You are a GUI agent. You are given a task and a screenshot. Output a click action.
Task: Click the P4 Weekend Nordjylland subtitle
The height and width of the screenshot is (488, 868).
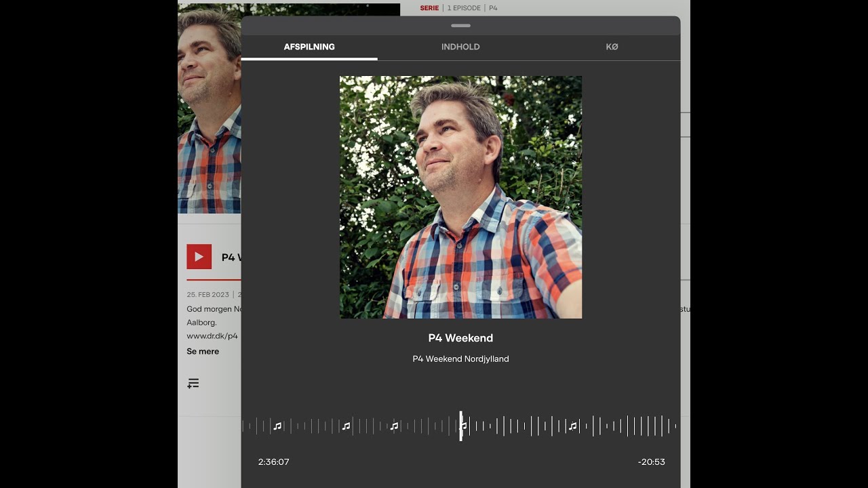[460, 359]
